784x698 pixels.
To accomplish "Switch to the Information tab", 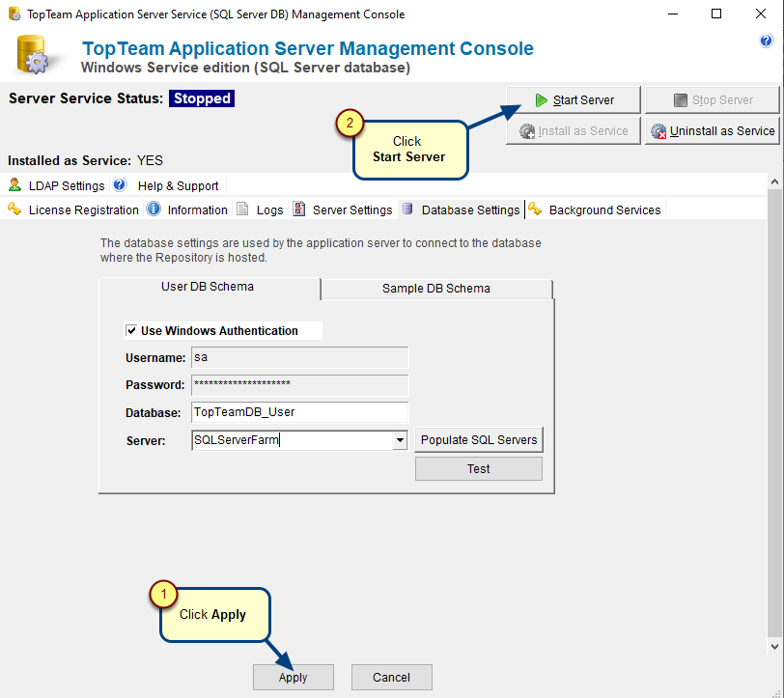I will pos(188,209).
